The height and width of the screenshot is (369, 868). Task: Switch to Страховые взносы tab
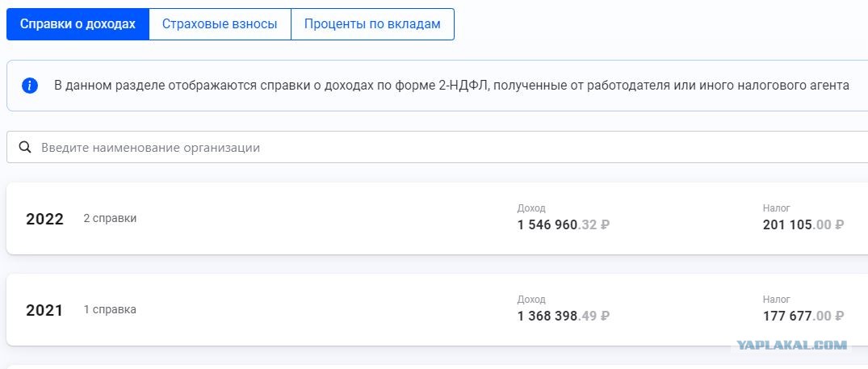click(220, 24)
